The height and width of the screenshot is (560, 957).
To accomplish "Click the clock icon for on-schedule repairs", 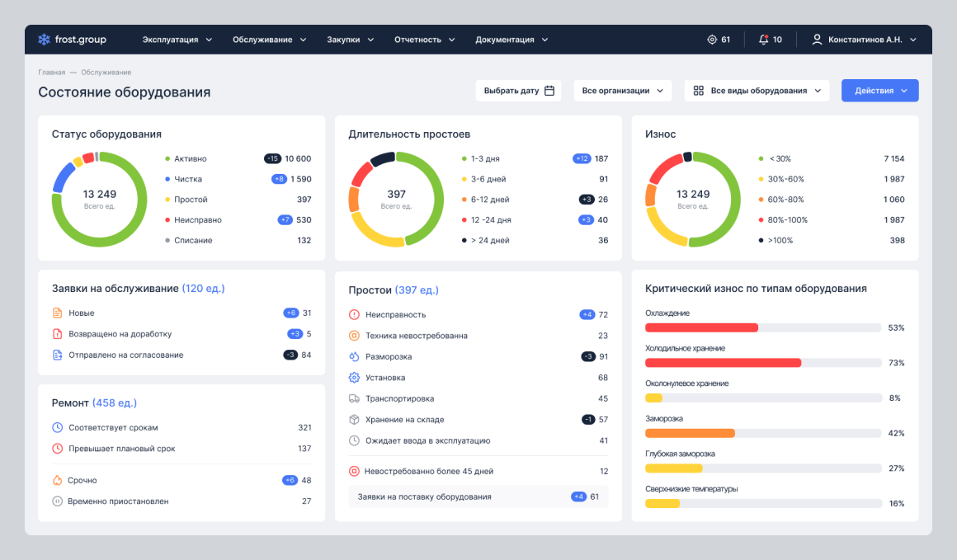I will [x=58, y=427].
